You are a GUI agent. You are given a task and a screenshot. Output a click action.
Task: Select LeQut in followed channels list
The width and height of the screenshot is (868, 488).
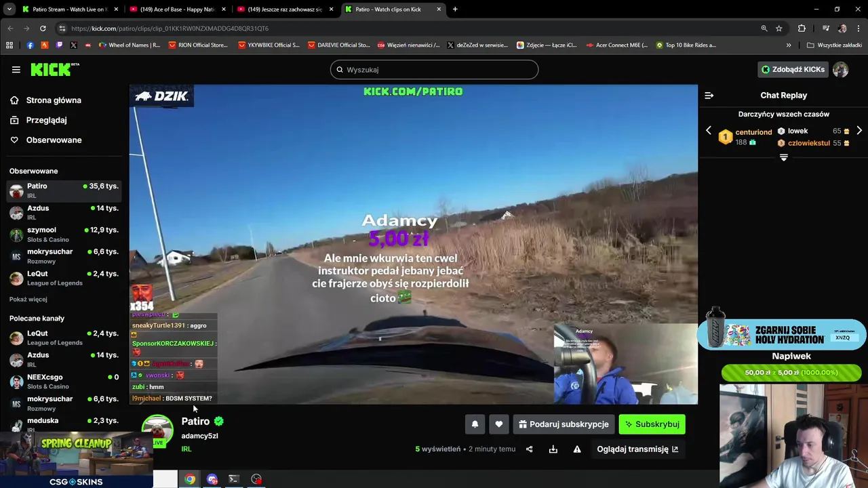pyautogui.click(x=64, y=278)
